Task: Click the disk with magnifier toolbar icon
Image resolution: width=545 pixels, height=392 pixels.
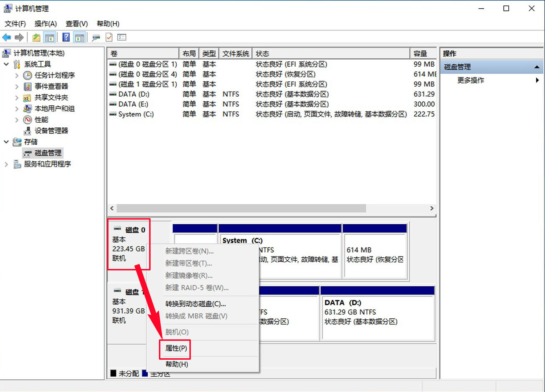Action: [x=96, y=37]
